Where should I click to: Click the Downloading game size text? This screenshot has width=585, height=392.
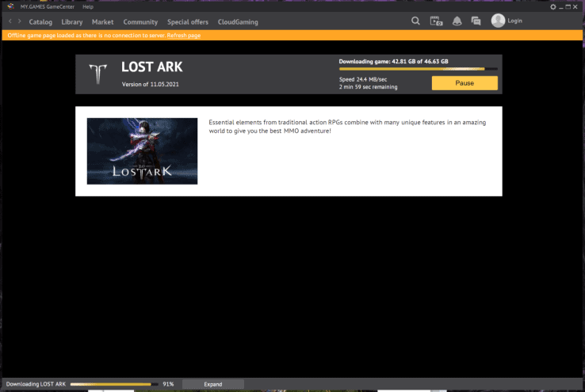click(x=393, y=62)
